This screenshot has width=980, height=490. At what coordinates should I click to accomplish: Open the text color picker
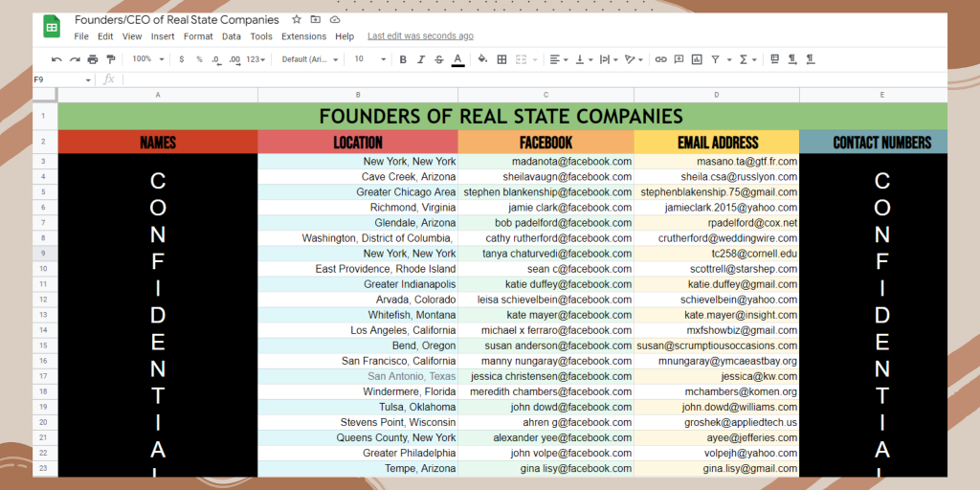457,59
